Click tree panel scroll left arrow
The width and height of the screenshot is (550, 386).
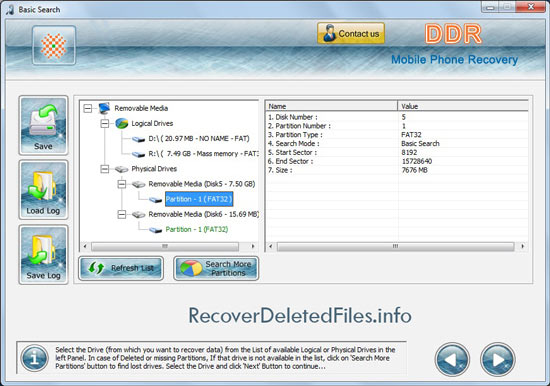pos(85,246)
